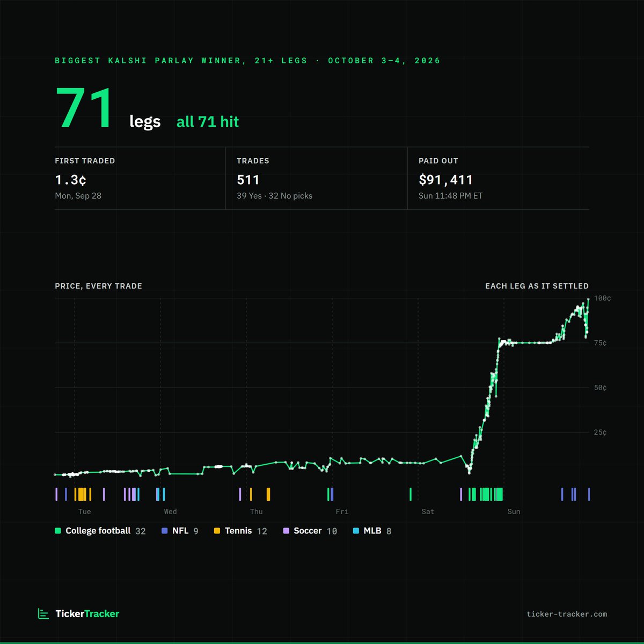Click the Sat axis label
Screen dimensions: 644x644
tap(428, 511)
